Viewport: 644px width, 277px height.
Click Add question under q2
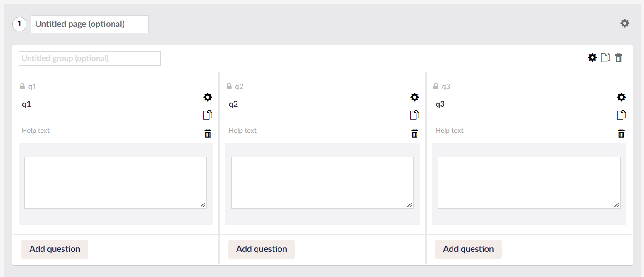tap(262, 249)
